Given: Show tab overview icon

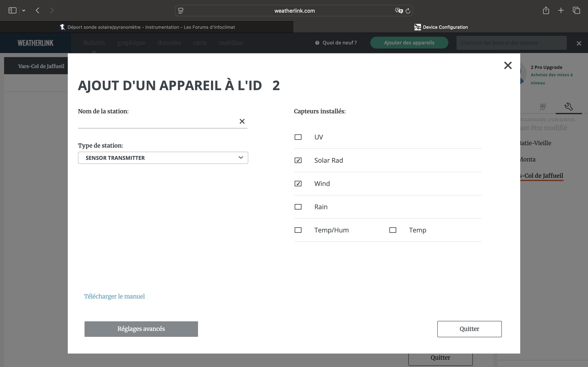Looking at the screenshot, I should [x=576, y=10].
